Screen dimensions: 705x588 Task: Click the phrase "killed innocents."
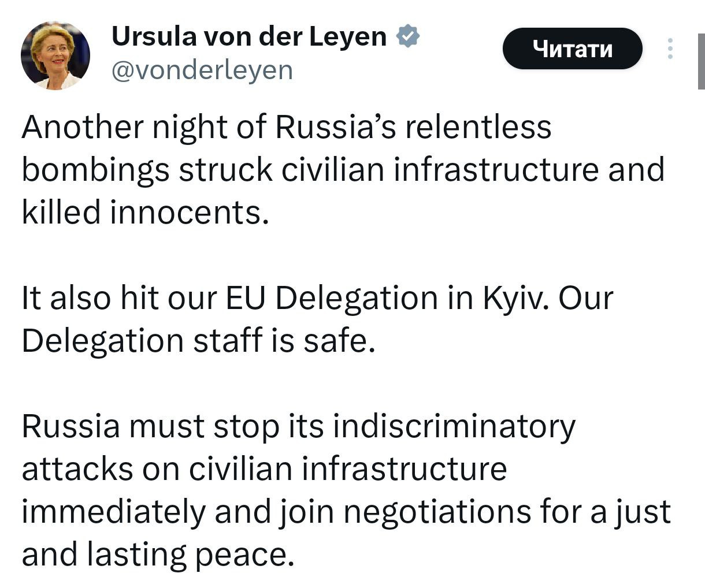146,213
